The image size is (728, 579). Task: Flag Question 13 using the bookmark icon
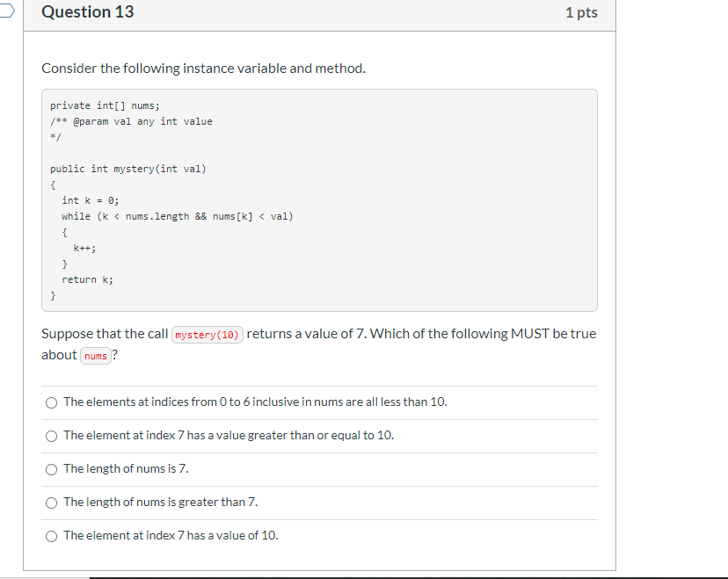(x=7, y=11)
